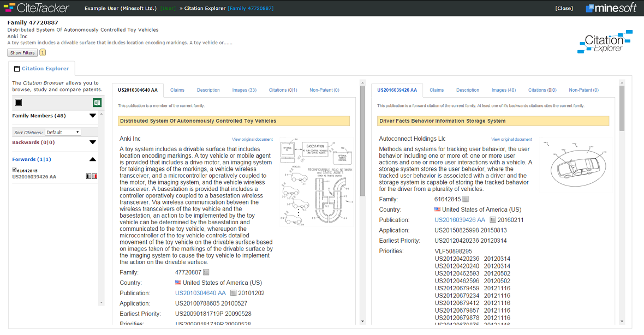Click the sidebar list scroll-down arrow
Screen dimensions: 644x335
[x=102, y=303]
